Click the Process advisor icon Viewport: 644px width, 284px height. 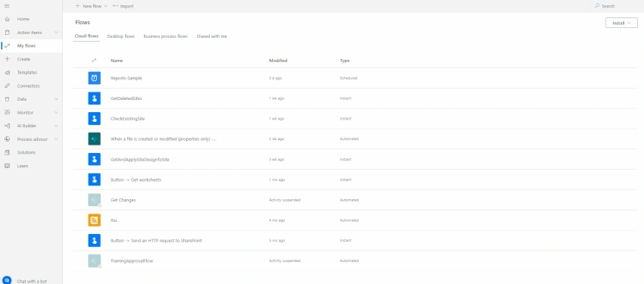7,139
